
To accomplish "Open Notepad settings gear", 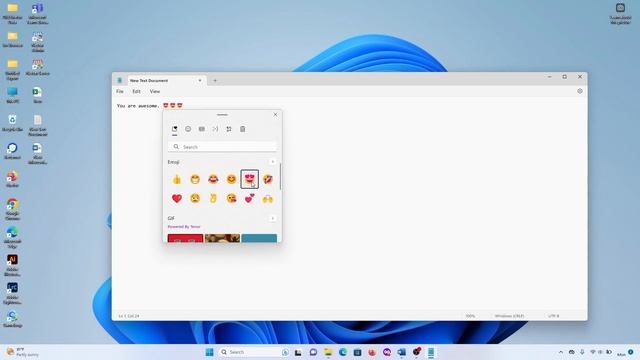I will (x=580, y=91).
